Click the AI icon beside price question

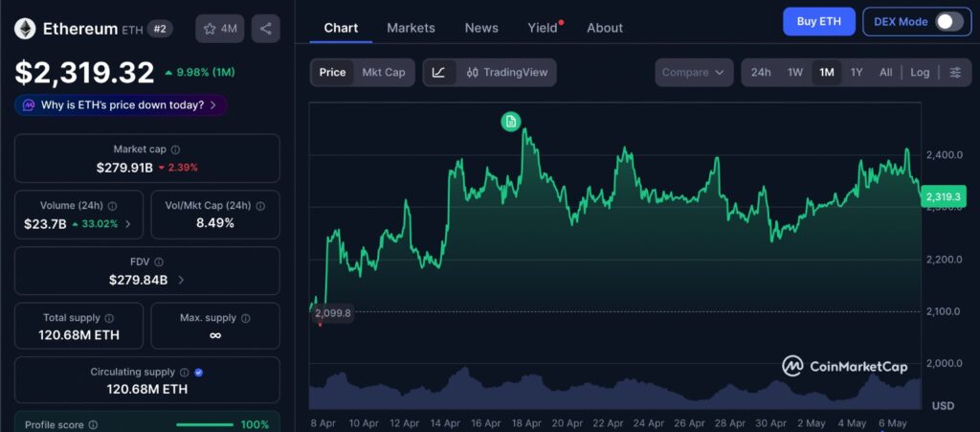point(29,105)
